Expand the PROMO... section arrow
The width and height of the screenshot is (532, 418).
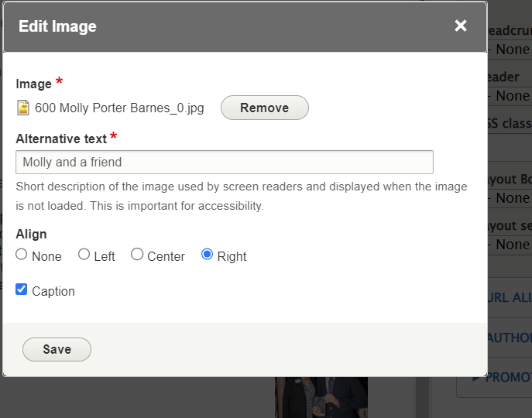click(476, 378)
